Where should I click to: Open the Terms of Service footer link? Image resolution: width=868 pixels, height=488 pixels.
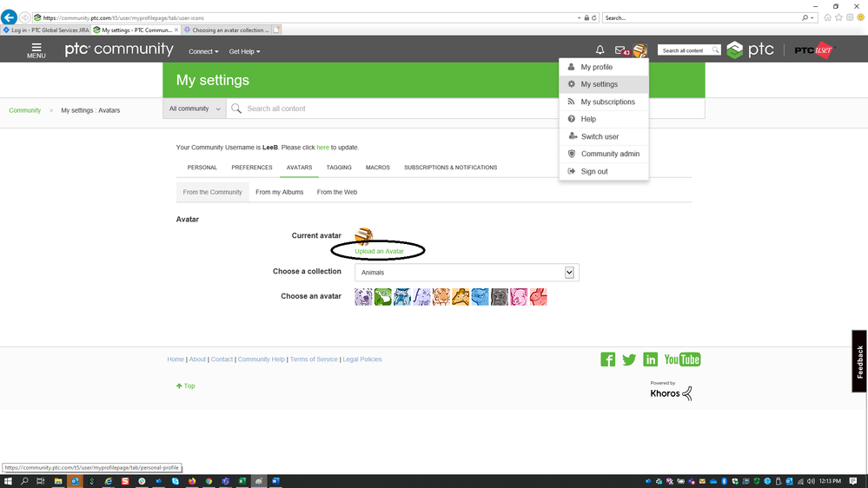point(314,359)
